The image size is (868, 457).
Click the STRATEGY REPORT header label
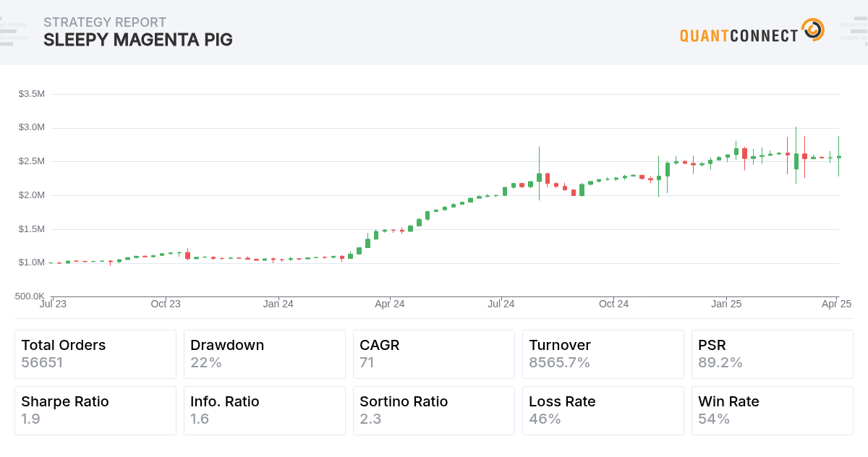point(104,22)
